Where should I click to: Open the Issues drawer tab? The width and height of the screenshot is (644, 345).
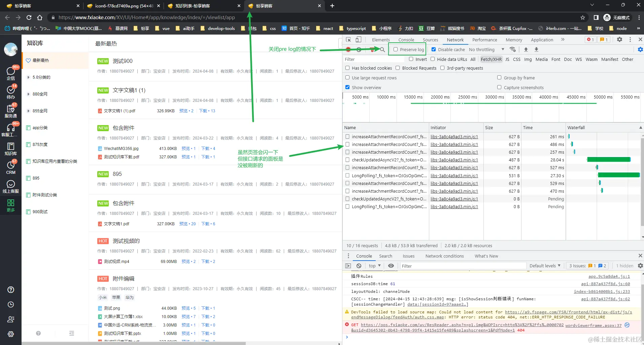click(x=408, y=256)
